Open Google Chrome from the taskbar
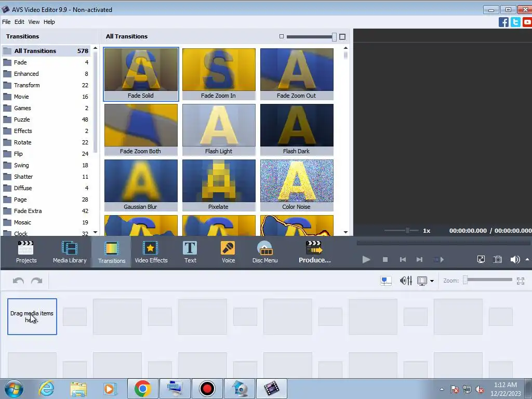532x399 pixels. pyautogui.click(x=142, y=389)
